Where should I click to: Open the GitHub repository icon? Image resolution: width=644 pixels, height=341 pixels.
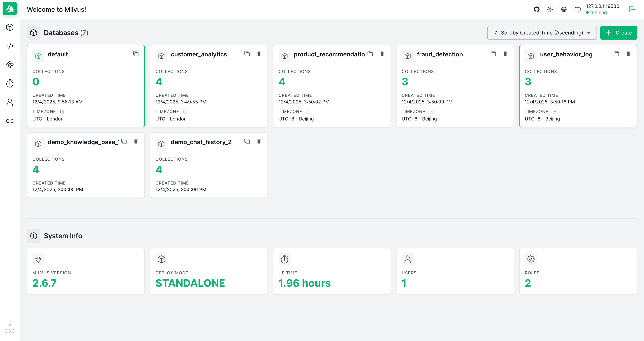536,10
